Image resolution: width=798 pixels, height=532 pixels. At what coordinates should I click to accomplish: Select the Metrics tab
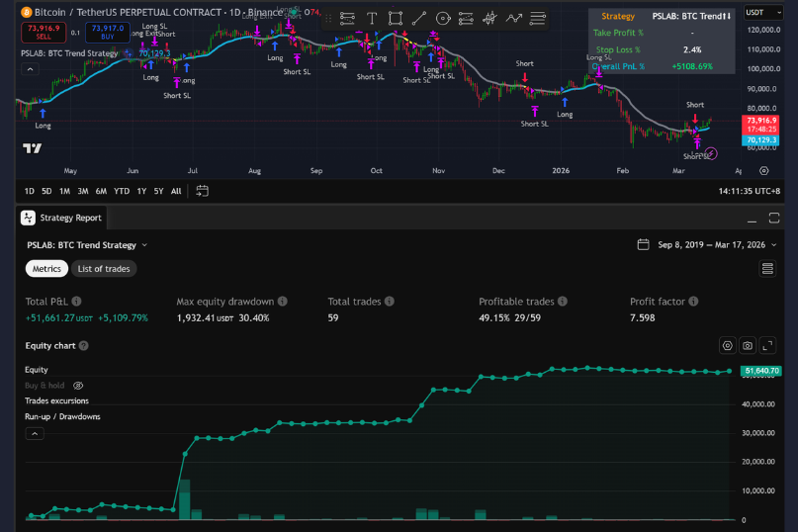[x=46, y=269]
